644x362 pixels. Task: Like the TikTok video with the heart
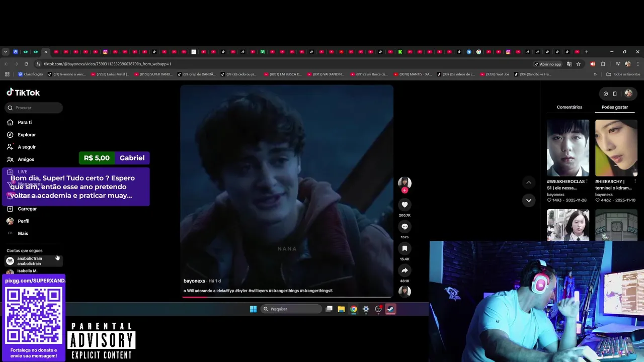[x=405, y=205]
